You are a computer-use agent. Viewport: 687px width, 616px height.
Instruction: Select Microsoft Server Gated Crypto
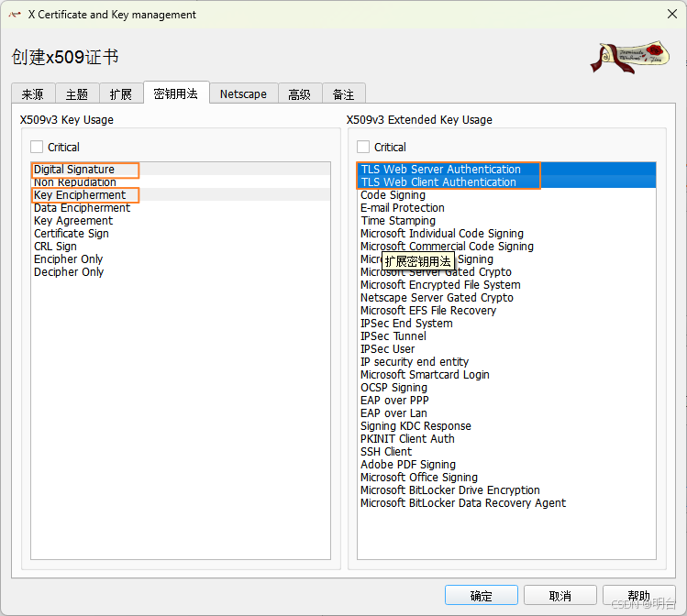click(506, 272)
